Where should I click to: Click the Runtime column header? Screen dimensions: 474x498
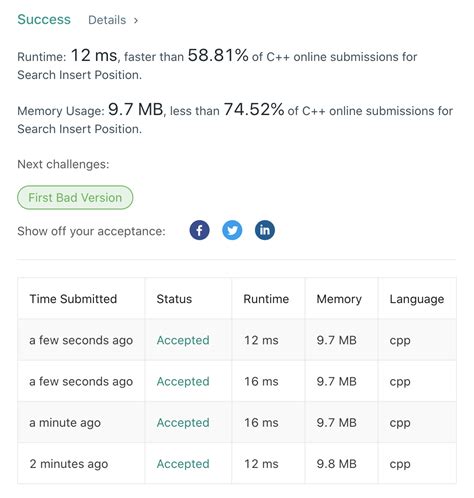pos(266,299)
